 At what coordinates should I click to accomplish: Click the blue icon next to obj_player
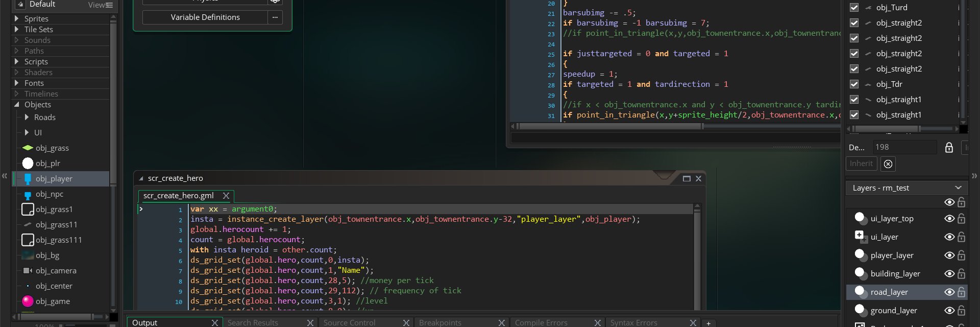[28, 179]
